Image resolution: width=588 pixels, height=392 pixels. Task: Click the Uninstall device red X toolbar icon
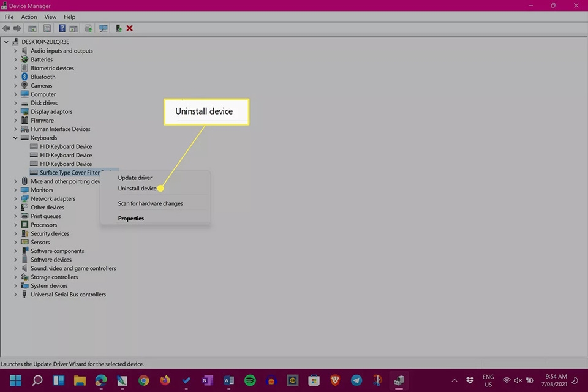(x=129, y=28)
